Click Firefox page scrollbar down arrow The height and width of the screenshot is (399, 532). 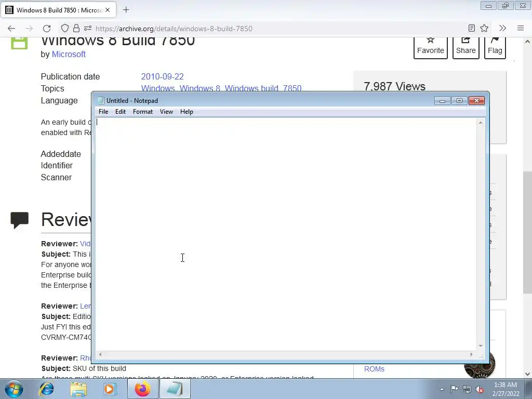(x=527, y=374)
